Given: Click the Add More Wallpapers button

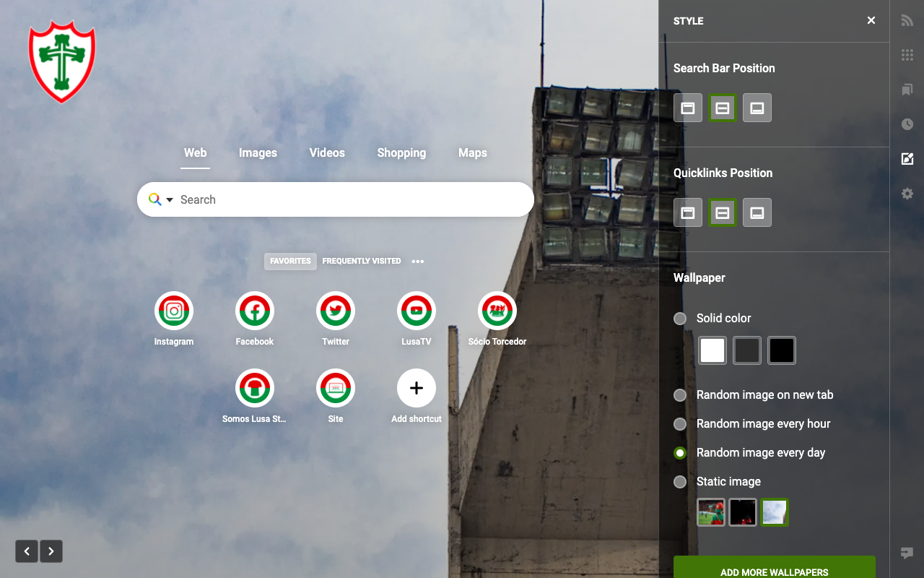Looking at the screenshot, I should (x=775, y=567).
